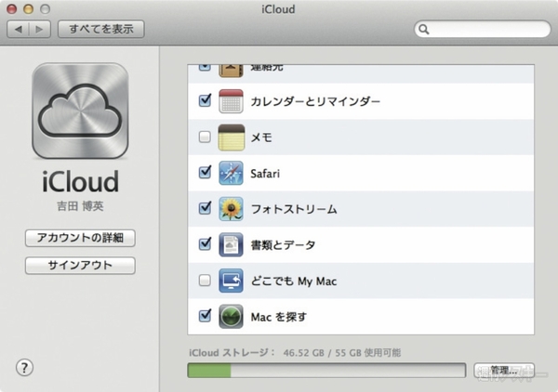Open help with the question mark button
Viewport: 558px width, 392px height.
24,368
